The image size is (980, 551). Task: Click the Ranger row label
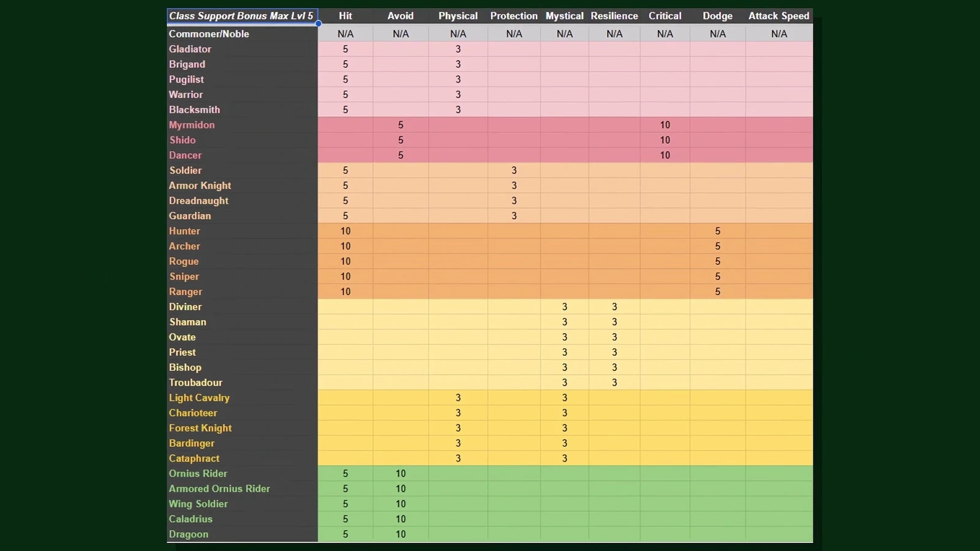tap(186, 292)
